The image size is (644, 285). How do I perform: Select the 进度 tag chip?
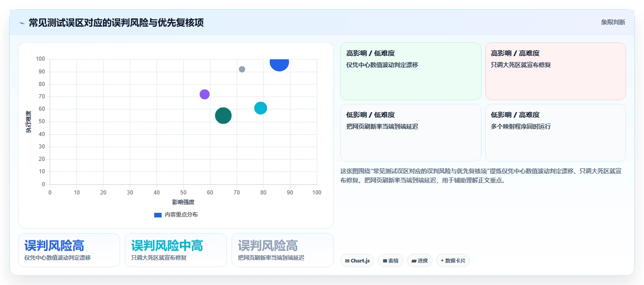(x=420, y=261)
